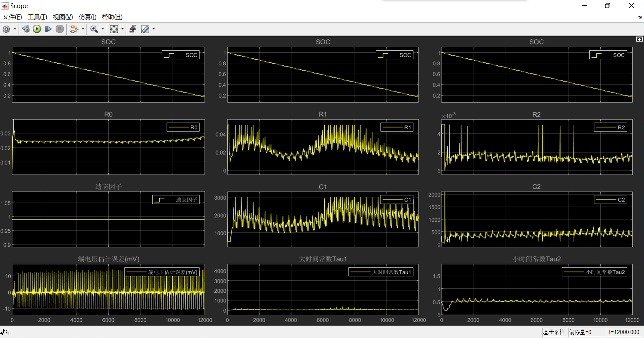This screenshot has width=644, height=338.
Task: Open the 文件(F) menu
Action: [x=12, y=17]
